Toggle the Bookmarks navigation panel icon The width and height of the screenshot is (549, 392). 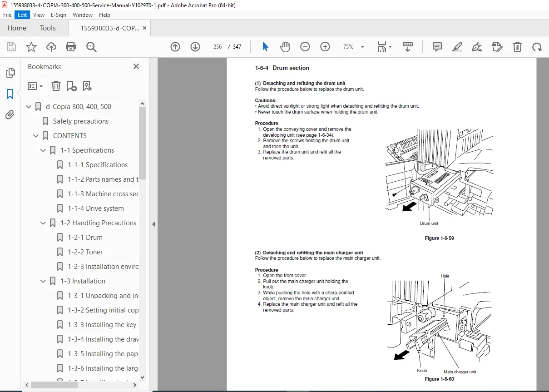10,94
